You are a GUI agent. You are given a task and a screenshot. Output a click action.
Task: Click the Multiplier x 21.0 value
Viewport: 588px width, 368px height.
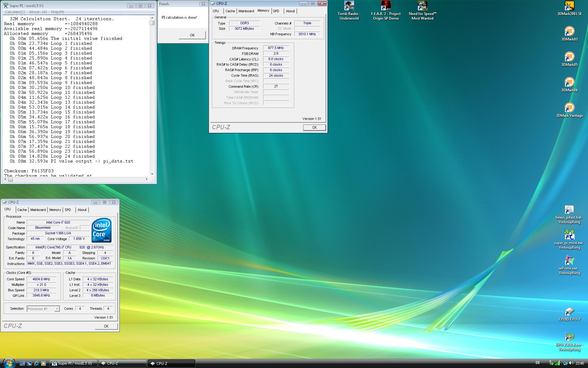(x=41, y=285)
